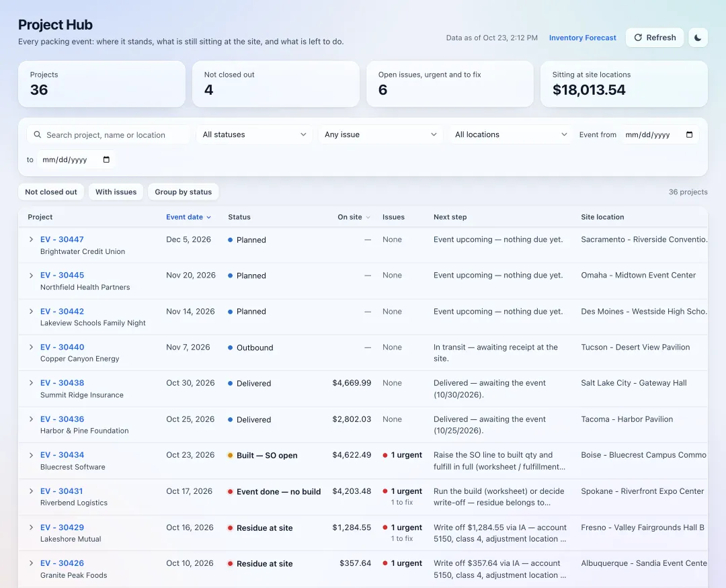The image size is (726, 588).
Task: Click the sort arrow next to On site
Action: pos(368,217)
